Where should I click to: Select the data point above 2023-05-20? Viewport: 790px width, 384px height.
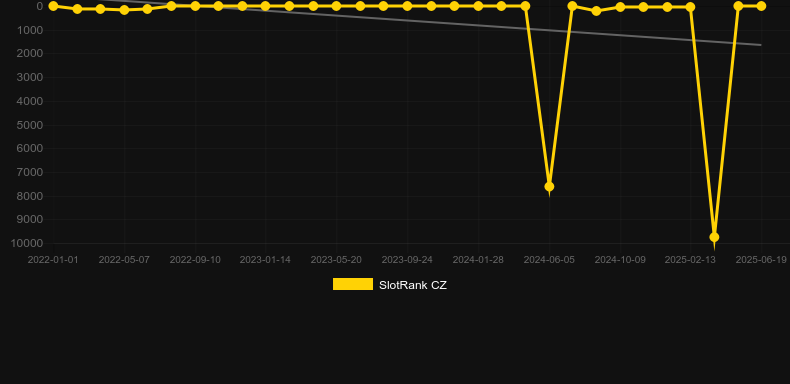click(x=336, y=6)
